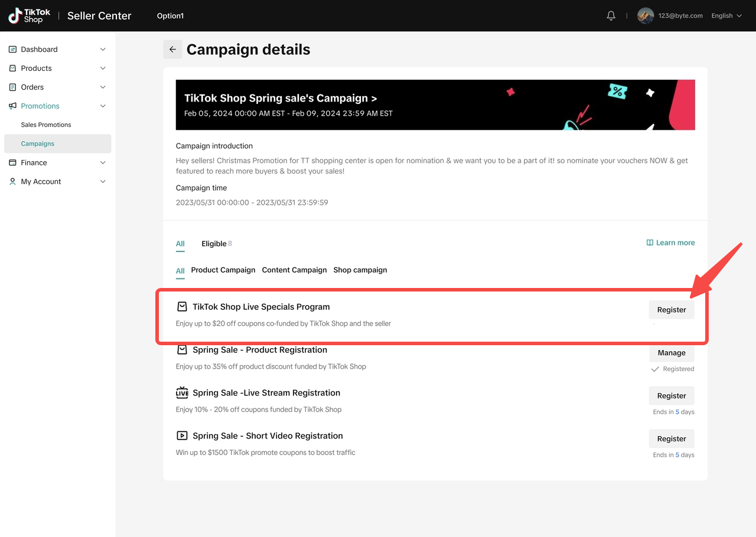The width and height of the screenshot is (756, 537).
Task: Click Manage for Spring Sale Product Registration
Action: (672, 353)
